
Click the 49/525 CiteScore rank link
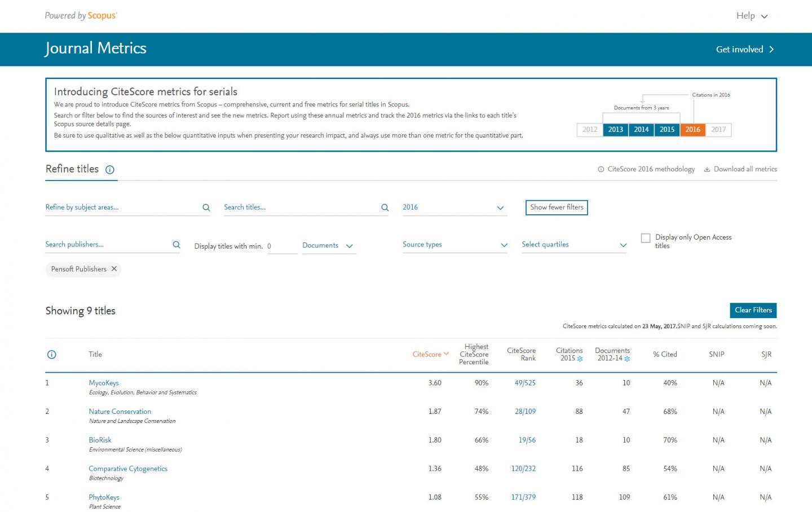pyautogui.click(x=525, y=383)
